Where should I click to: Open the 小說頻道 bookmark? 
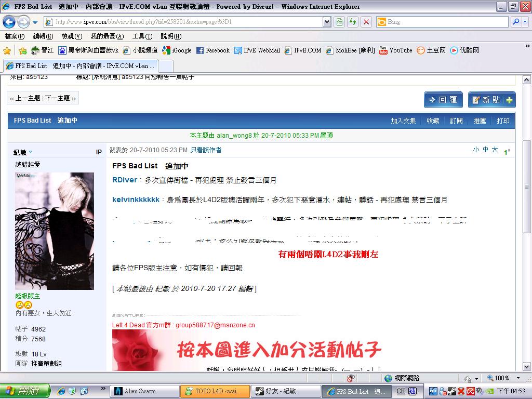click(140, 50)
